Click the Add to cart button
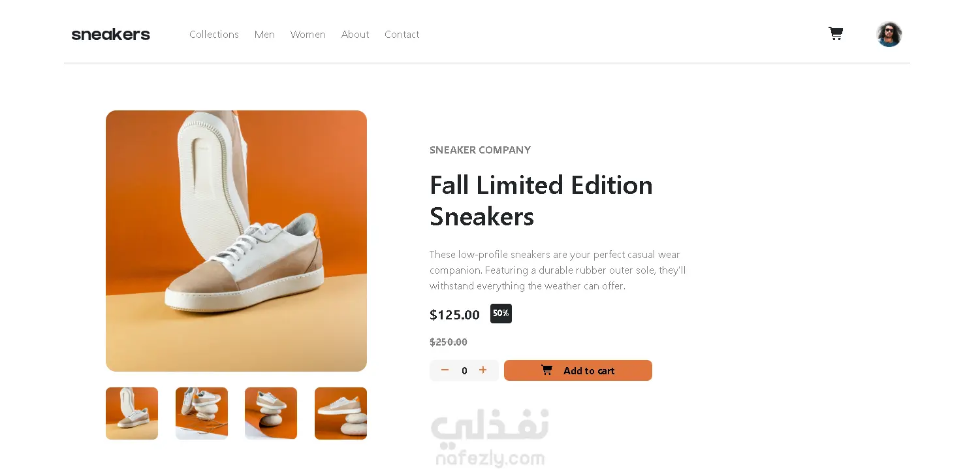980x469 pixels. [578, 370]
